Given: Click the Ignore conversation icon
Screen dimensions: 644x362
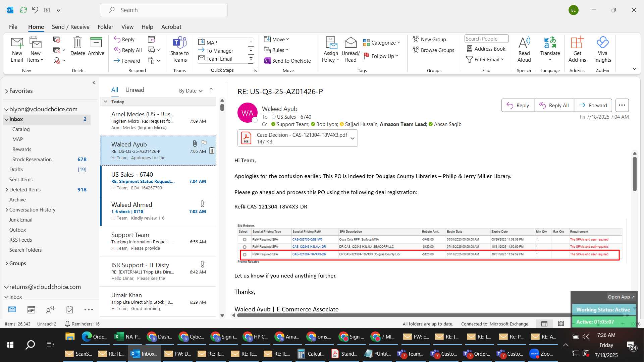Looking at the screenshot, I should (x=57, y=40).
